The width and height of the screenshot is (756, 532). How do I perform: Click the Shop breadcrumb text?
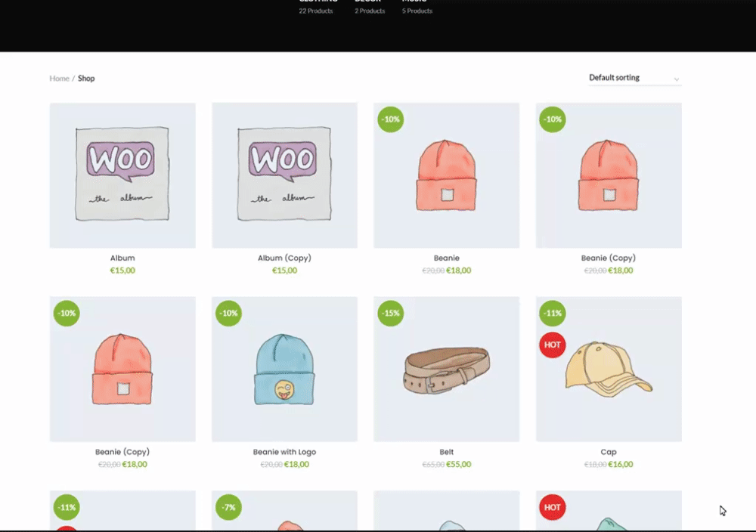coord(86,78)
